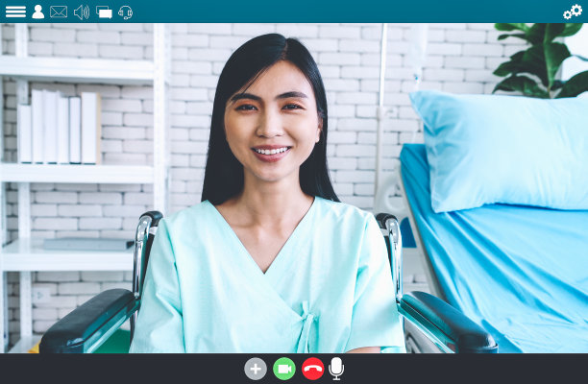Screen dimensions: 588x384
Task: Hang up the video call
Action: click(x=312, y=369)
